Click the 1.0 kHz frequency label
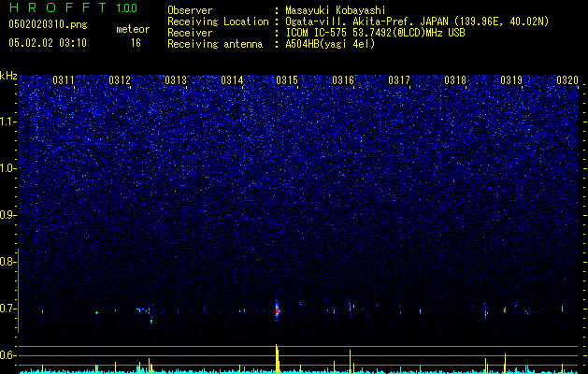Viewport: 588px width, 374px height. point(7,169)
